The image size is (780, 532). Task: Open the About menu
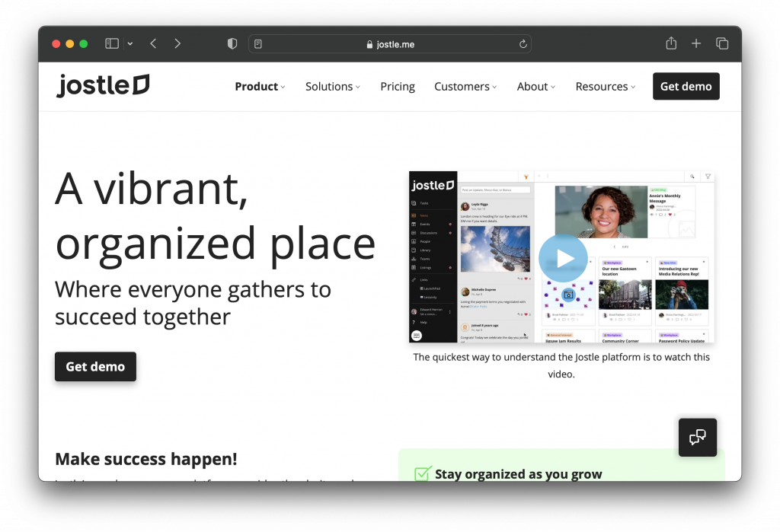click(536, 87)
